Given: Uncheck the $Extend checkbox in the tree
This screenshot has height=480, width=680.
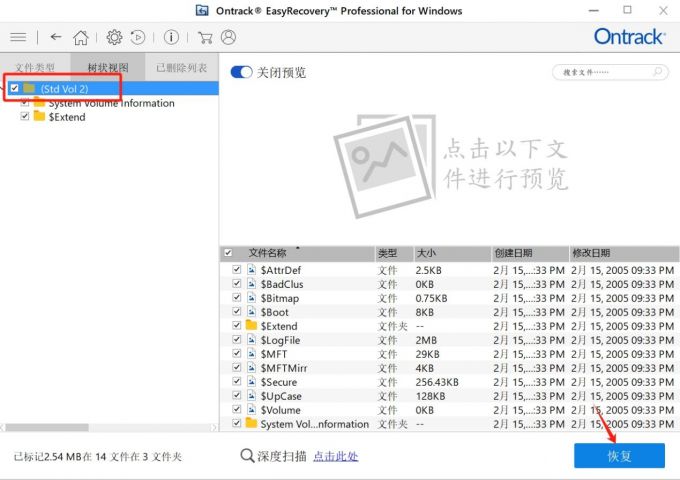Looking at the screenshot, I should coord(25,116).
